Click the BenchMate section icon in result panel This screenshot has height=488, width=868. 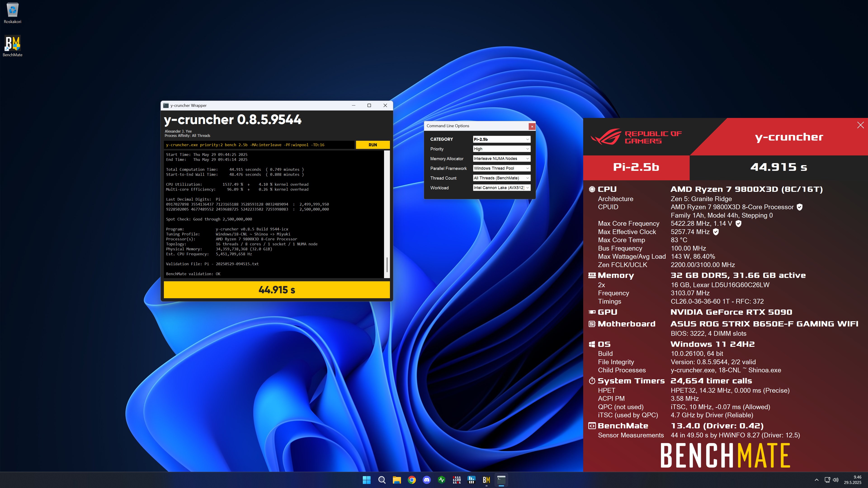(592, 426)
